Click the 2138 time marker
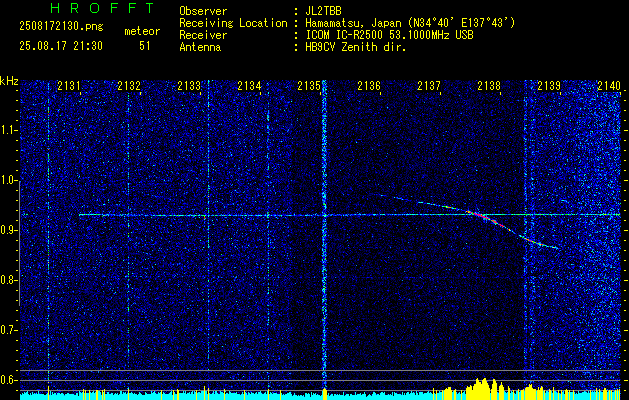This screenshot has width=629, height=400. pos(489,86)
